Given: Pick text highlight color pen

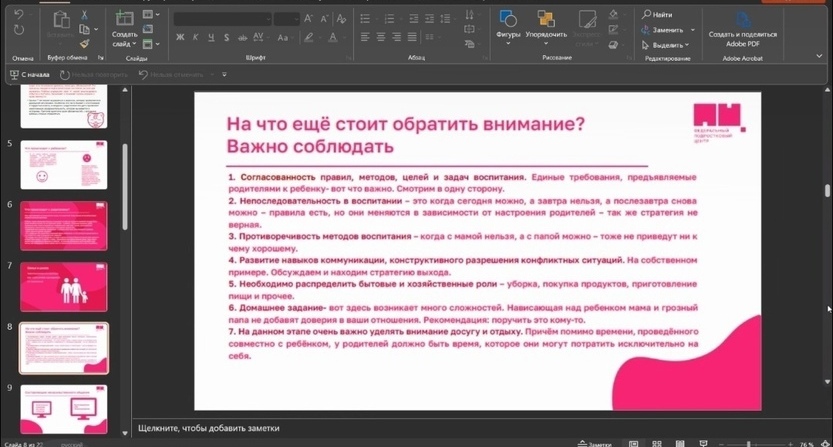Looking at the screenshot, I should [x=309, y=37].
